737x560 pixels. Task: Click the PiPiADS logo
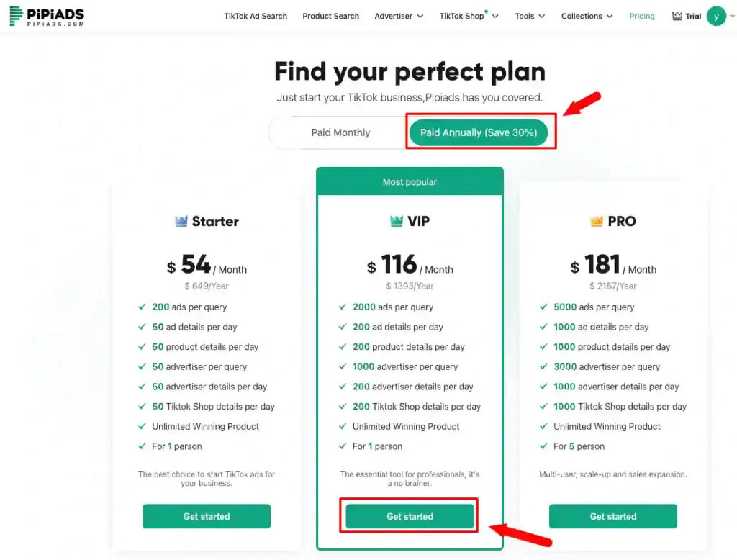point(45,14)
